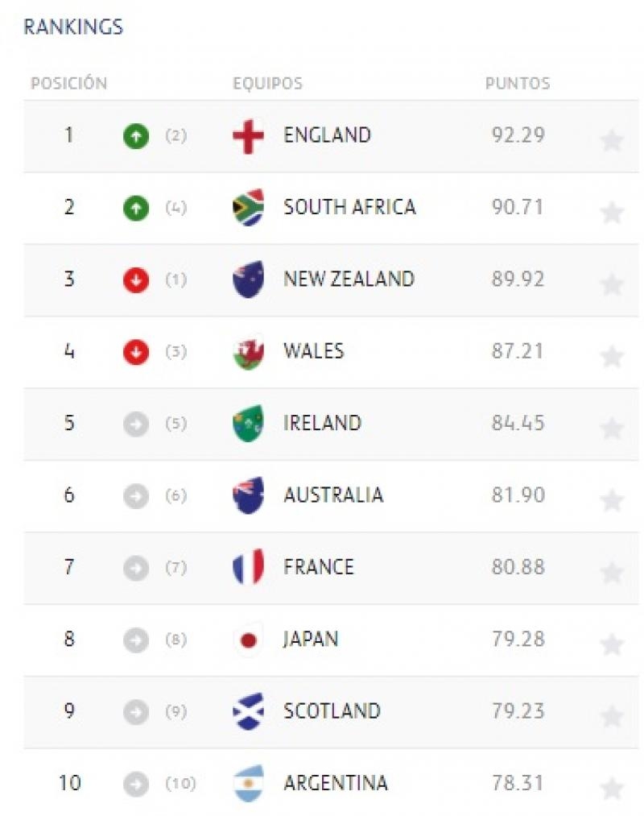Image resolution: width=644 pixels, height=816 pixels.
Task: Click the Ireland shamrock flag icon
Action: [248, 424]
